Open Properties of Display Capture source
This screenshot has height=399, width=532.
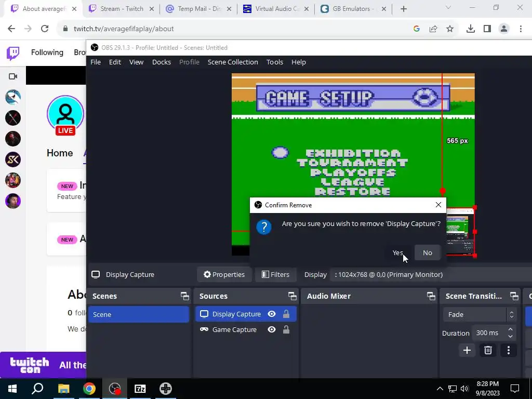click(x=224, y=274)
